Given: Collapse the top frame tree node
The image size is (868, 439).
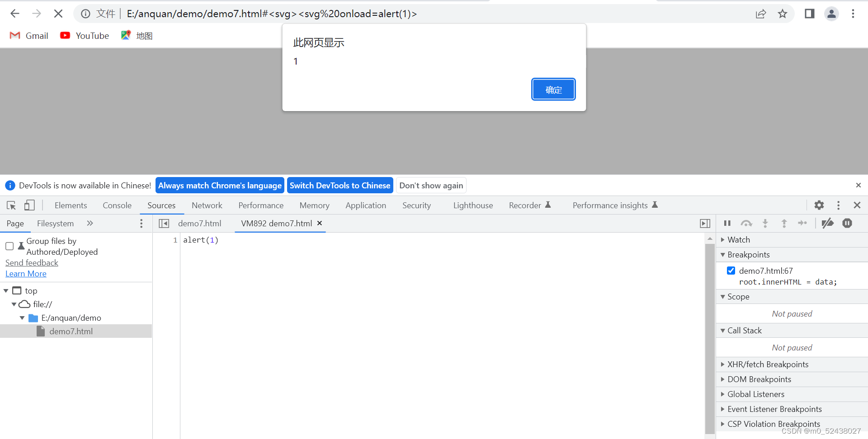Looking at the screenshot, I should point(6,291).
